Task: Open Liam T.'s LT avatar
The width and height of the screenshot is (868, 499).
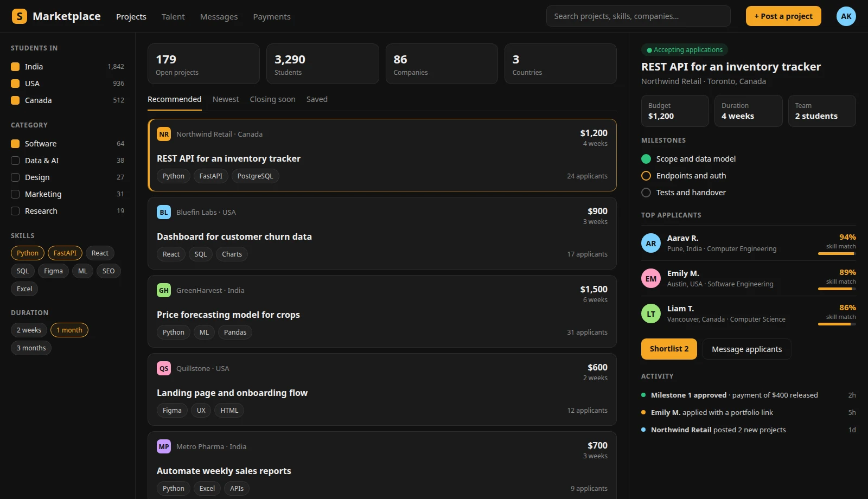Action: click(651, 314)
